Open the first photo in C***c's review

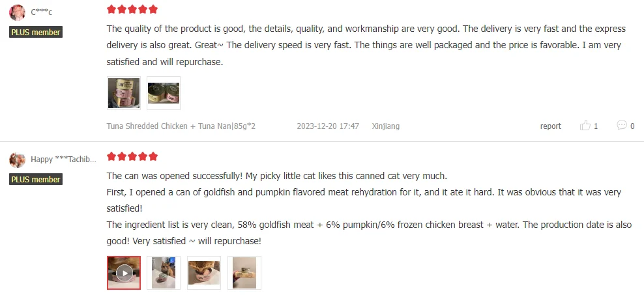124,93
